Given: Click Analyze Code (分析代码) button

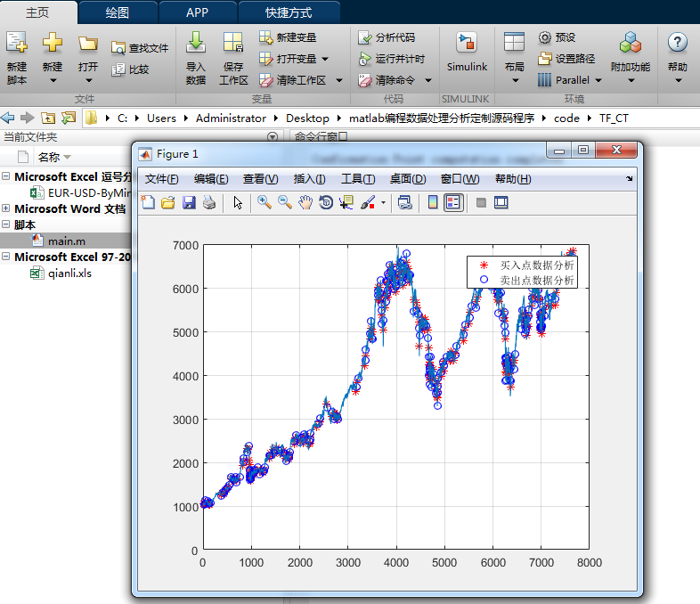Looking at the screenshot, I should point(387,37).
